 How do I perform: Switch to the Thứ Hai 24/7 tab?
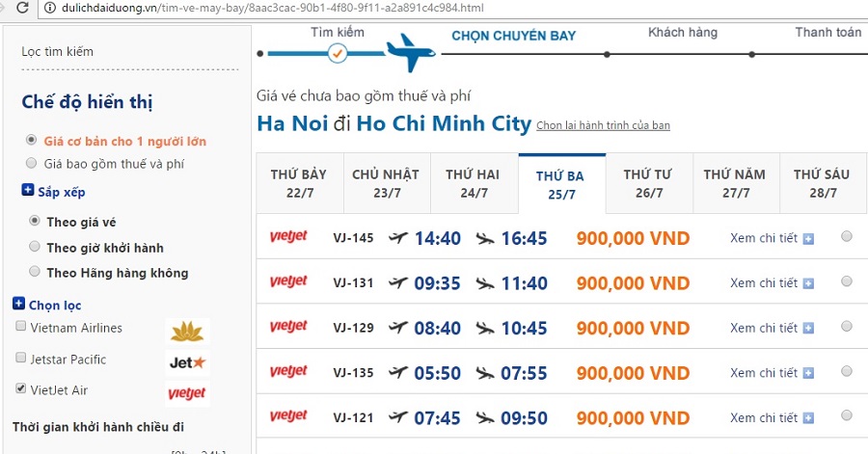(474, 183)
